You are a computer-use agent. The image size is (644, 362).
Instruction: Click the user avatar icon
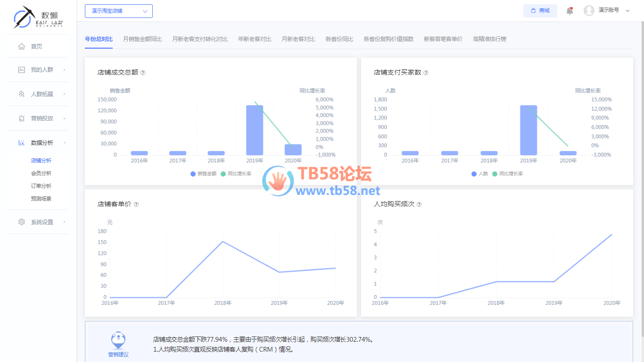pos(589,10)
